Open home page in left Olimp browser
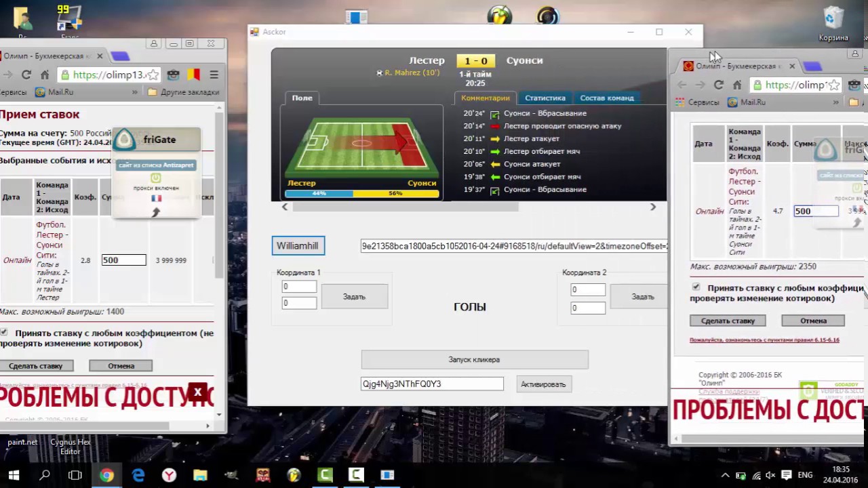 pyautogui.click(x=45, y=75)
